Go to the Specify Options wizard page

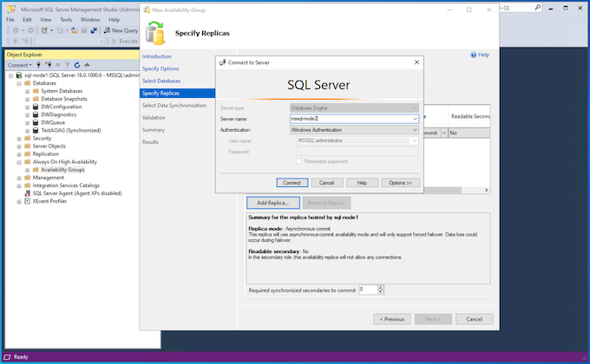coord(161,68)
